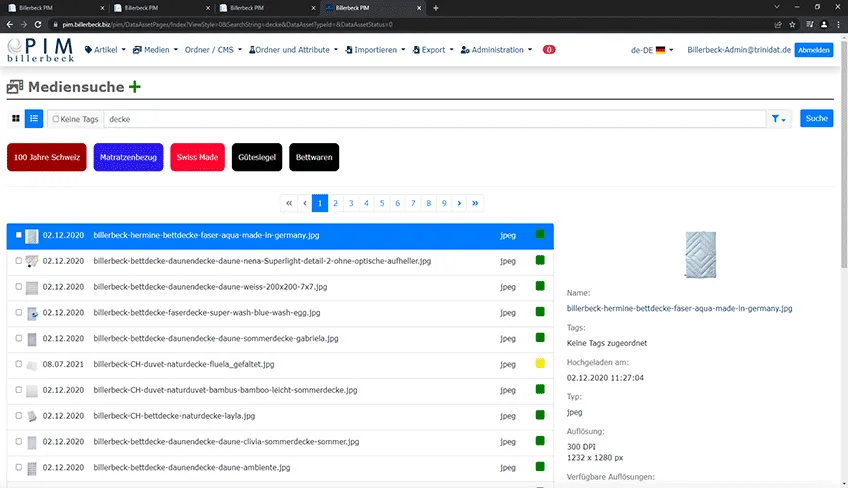Open browser profile icon
This screenshot has width=848, height=488.
pyautogui.click(x=824, y=24)
